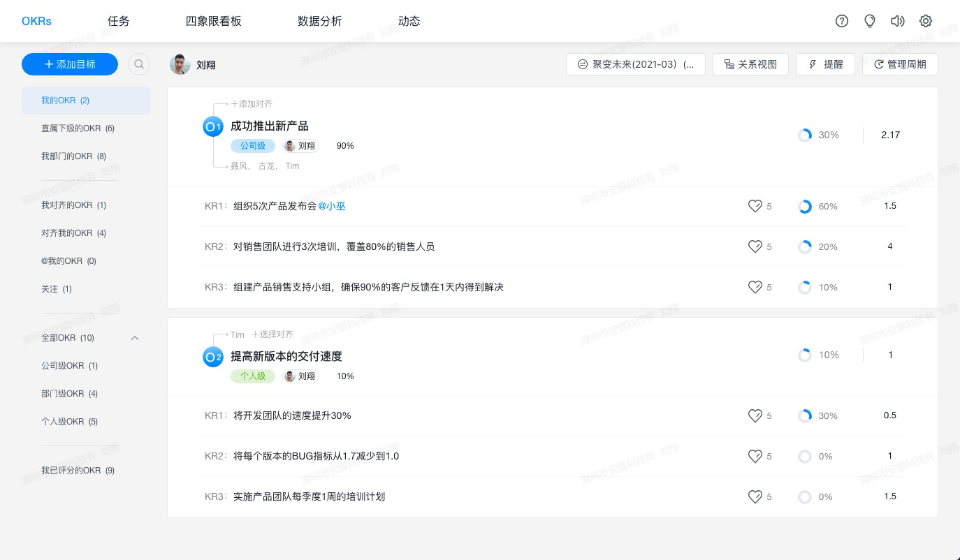Click the 管理周期 button

(900, 64)
